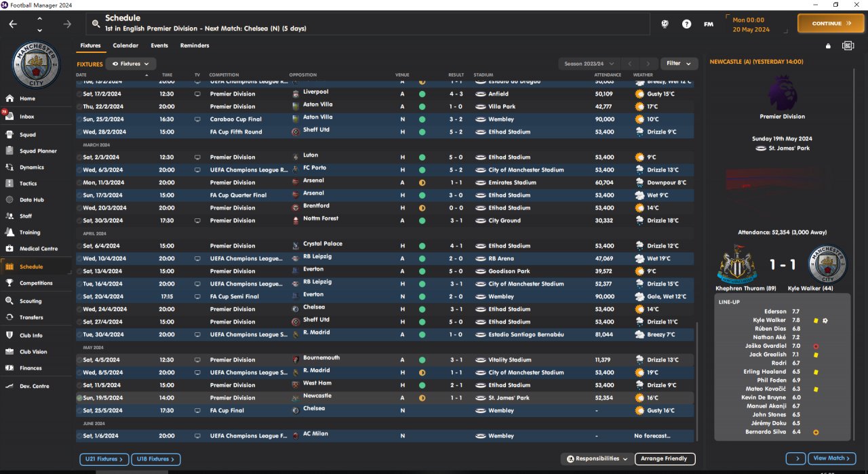Click the Vitality Stadium name
The width and height of the screenshot is (868, 474).
(510, 360)
